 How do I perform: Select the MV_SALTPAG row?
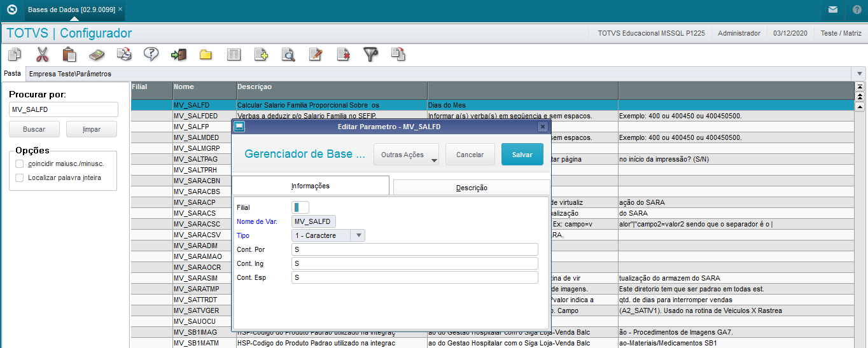[x=492, y=159]
